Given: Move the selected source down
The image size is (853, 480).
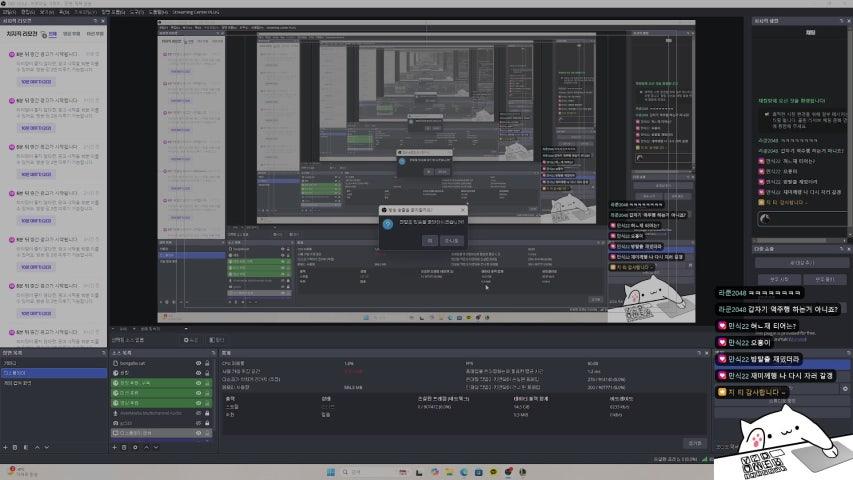Looking at the screenshot, I should tap(156, 446).
